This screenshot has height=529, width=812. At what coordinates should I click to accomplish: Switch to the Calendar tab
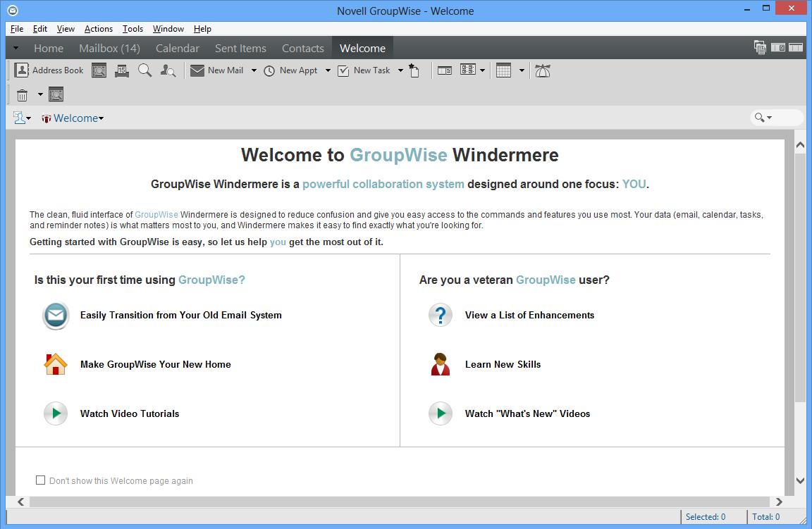point(178,48)
